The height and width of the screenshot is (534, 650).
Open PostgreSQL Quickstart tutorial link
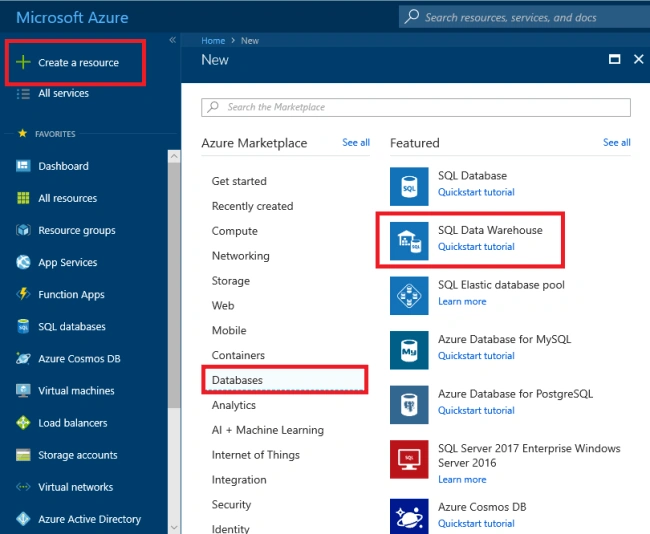pos(476,410)
